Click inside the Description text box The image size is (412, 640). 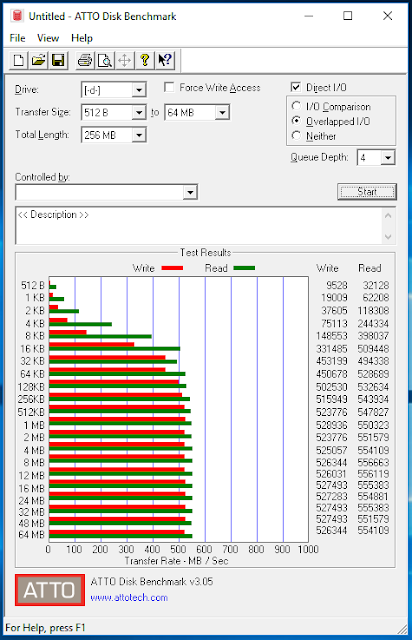coord(199,225)
